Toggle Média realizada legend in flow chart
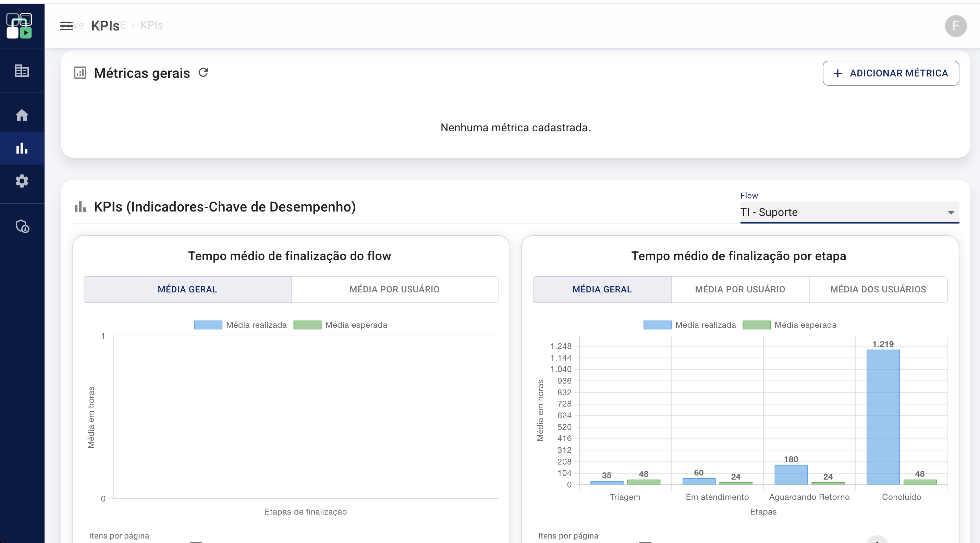Image resolution: width=980 pixels, height=543 pixels. tap(241, 325)
